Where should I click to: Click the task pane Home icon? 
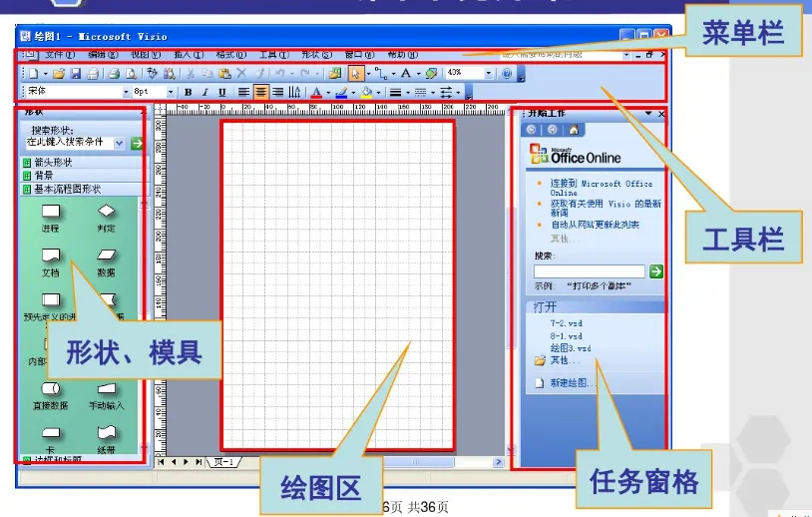tap(574, 130)
